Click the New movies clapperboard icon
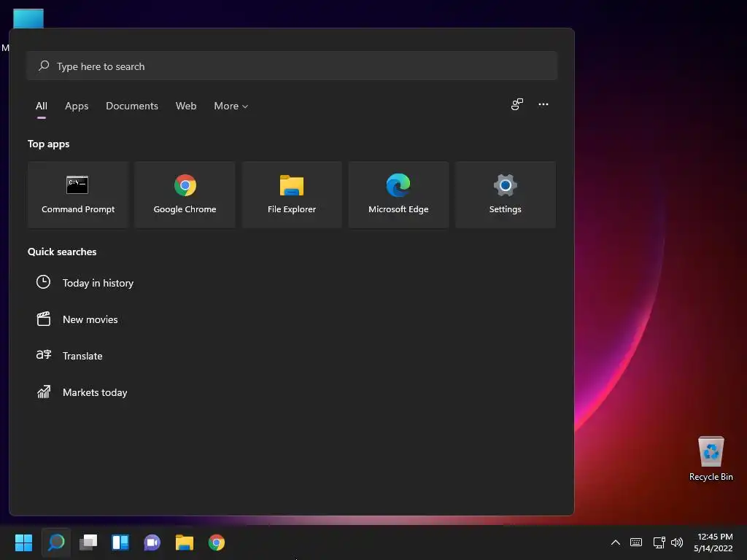 43,319
